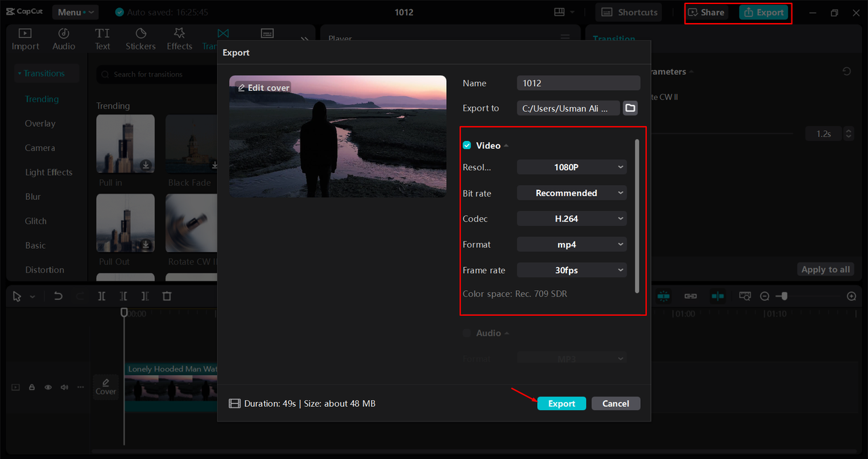This screenshot has width=868, height=459.
Task: Switch to the Effects tab
Action: coord(180,39)
